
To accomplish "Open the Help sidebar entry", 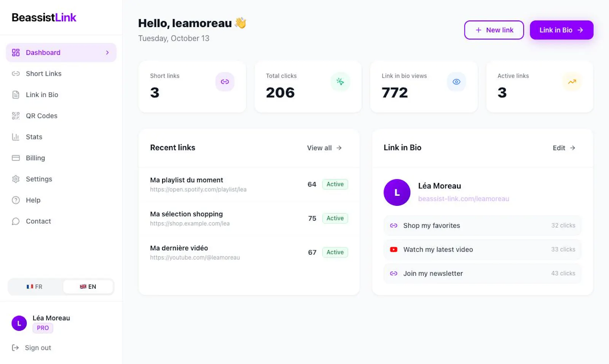I will tap(61, 200).
